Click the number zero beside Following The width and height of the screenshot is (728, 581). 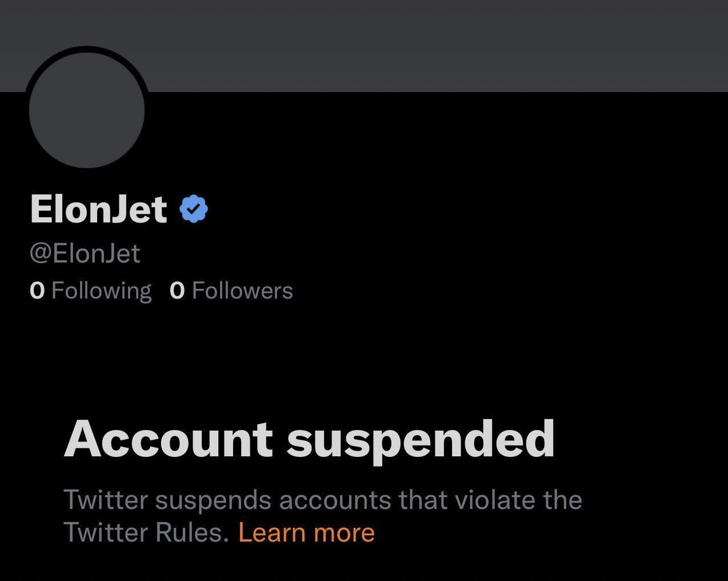click(x=37, y=291)
